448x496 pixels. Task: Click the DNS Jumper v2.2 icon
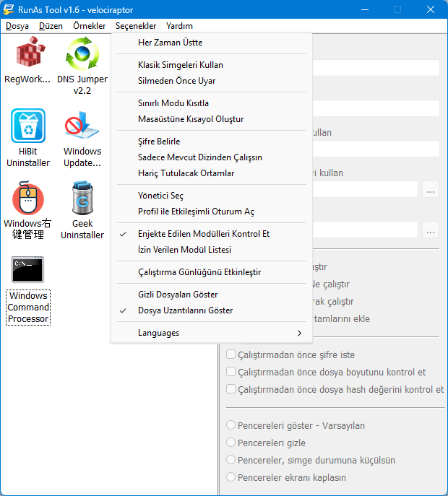tap(82, 53)
